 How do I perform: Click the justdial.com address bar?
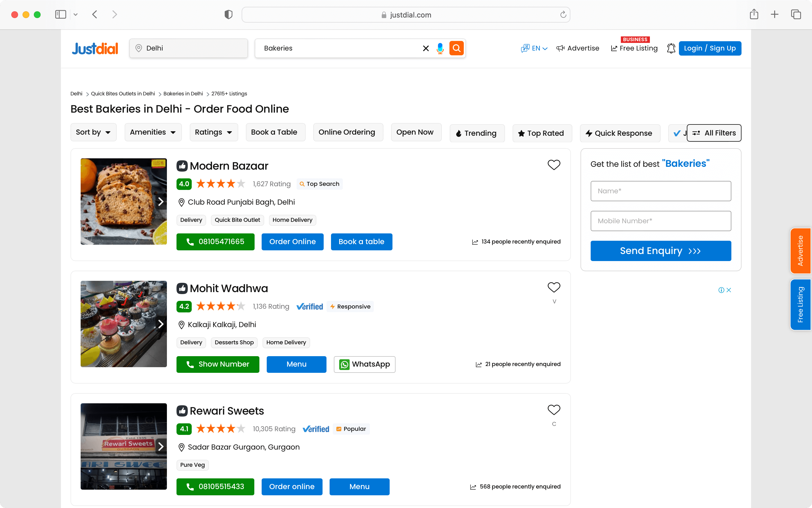pyautogui.click(x=406, y=15)
